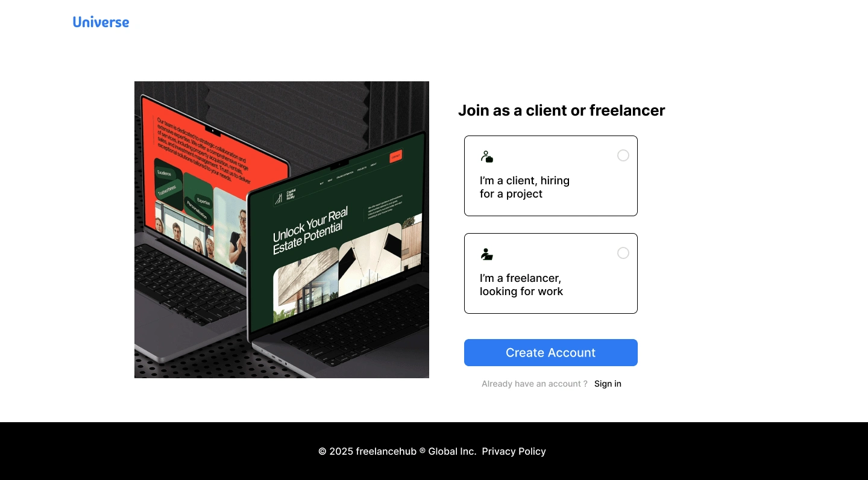Click the Create Account button
This screenshot has width=868, height=480.
[x=551, y=352]
